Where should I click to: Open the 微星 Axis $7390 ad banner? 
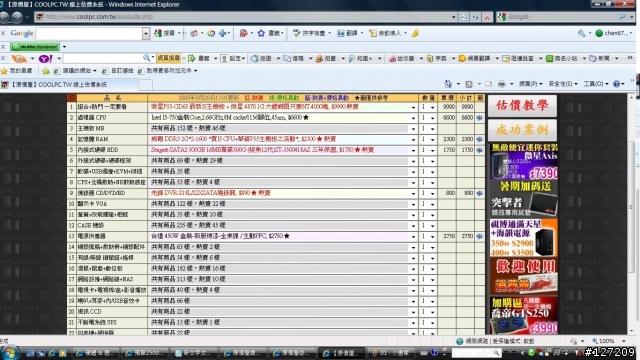click(x=524, y=162)
